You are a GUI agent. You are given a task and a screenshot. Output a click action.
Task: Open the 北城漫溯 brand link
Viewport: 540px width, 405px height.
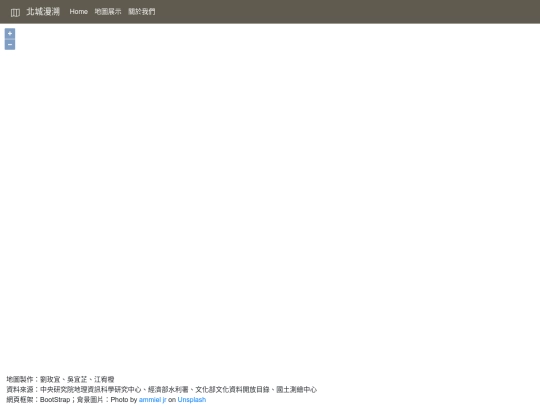pos(43,12)
